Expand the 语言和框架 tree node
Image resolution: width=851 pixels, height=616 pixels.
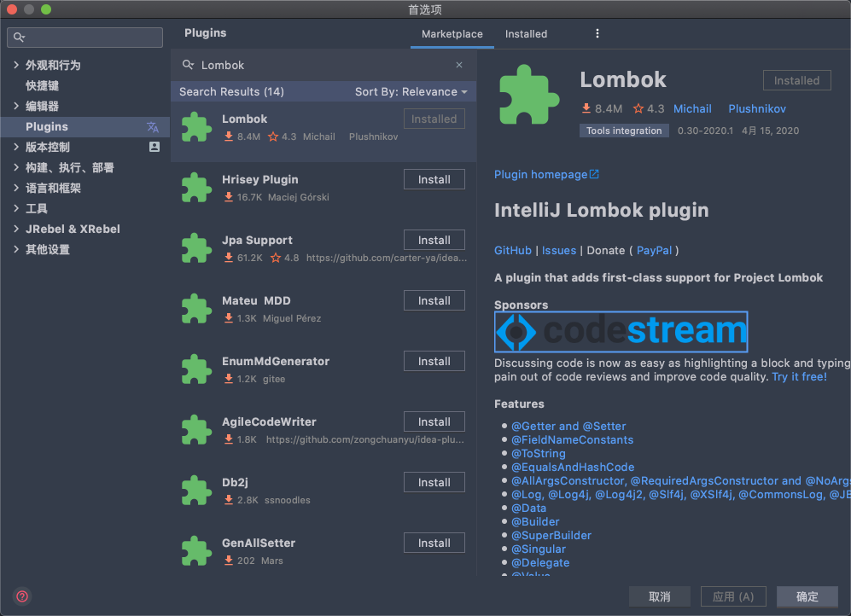(x=15, y=188)
